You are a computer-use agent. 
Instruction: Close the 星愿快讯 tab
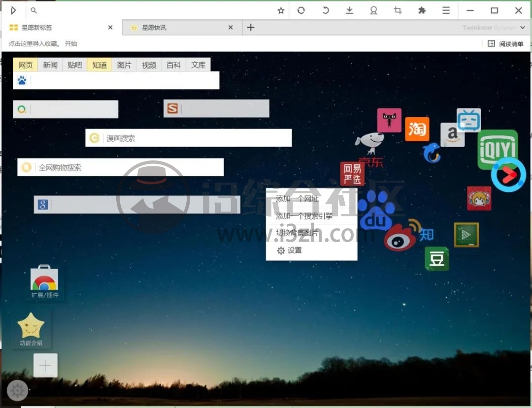pyautogui.click(x=231, y=28)
